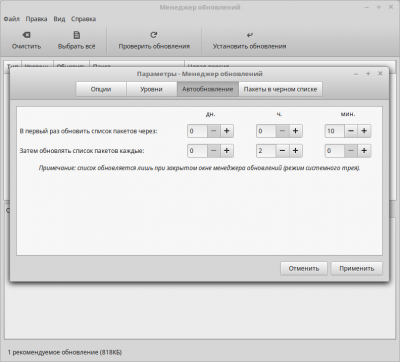The width and height of the screenshot is (400, 362).
Task: Minimize the Параметры dialog window
Action: tap(356, 74)
